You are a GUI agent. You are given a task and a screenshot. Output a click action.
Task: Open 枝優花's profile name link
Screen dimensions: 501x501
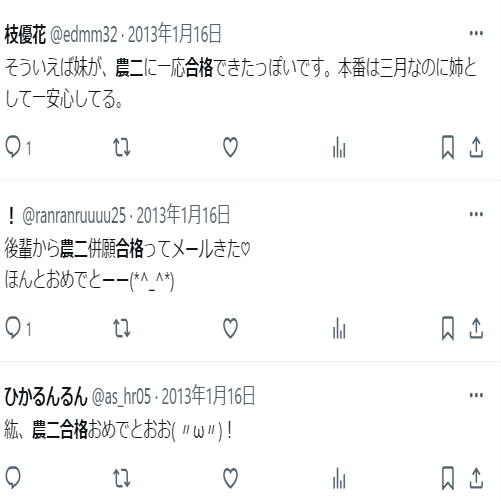[x=25, y=34]
